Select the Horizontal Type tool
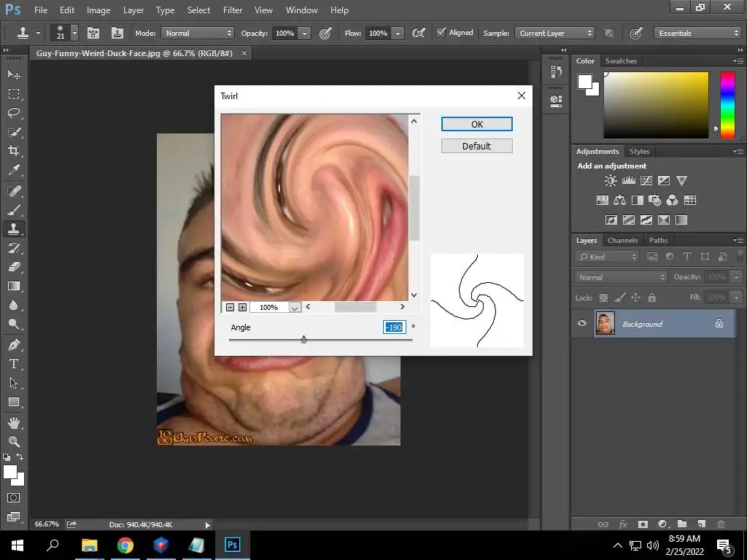The width and height of the screenshot is (747, 560). (x=13, y=364)
